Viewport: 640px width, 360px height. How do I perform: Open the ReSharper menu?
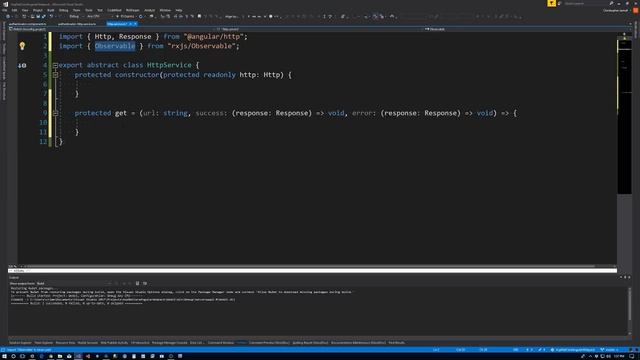(132, 10)
